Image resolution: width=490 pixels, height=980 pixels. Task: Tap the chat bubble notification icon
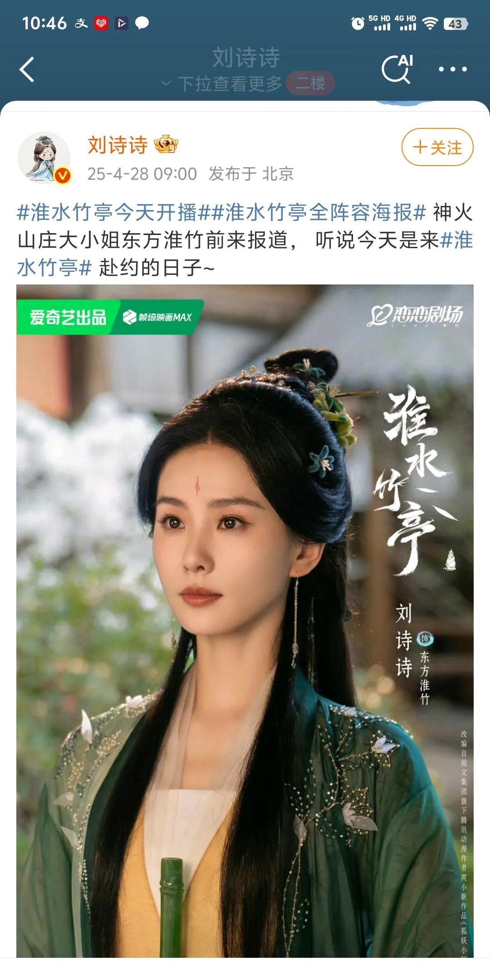[x=142, y=23]
